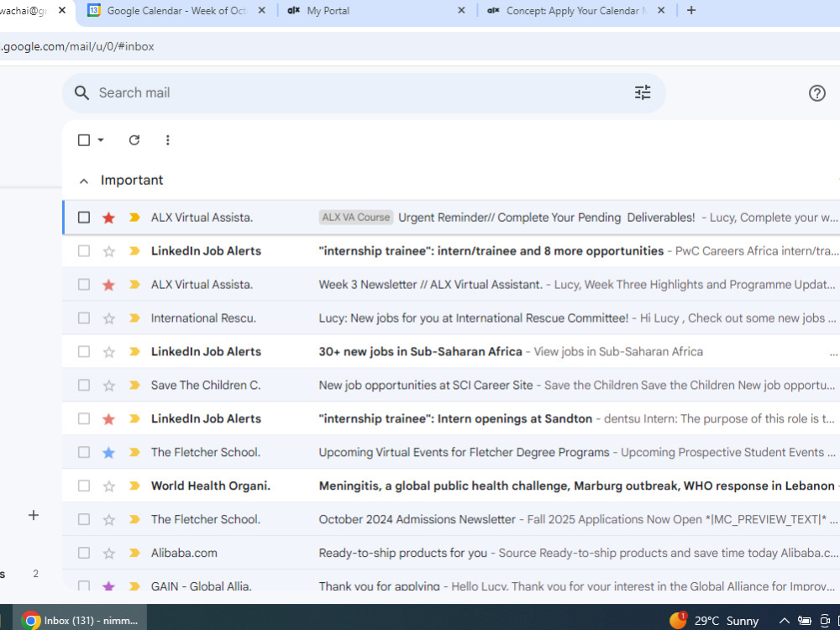Open 30+ new jobs in Sub-Saharan Africa email

pos(451,352)
